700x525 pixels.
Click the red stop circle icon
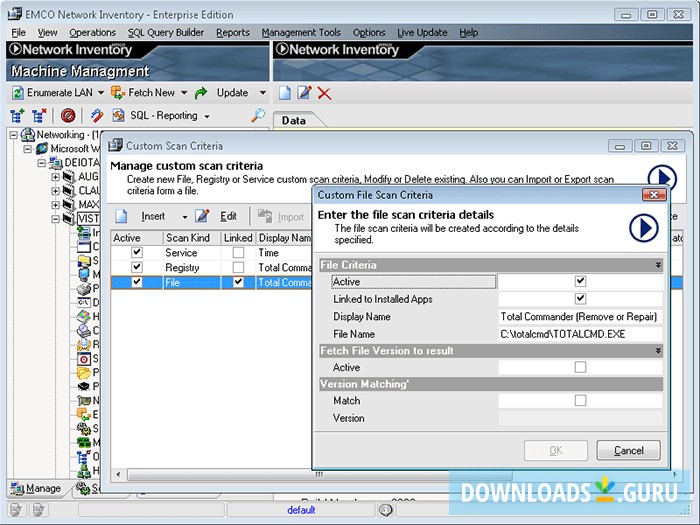[x=68, y=116]
